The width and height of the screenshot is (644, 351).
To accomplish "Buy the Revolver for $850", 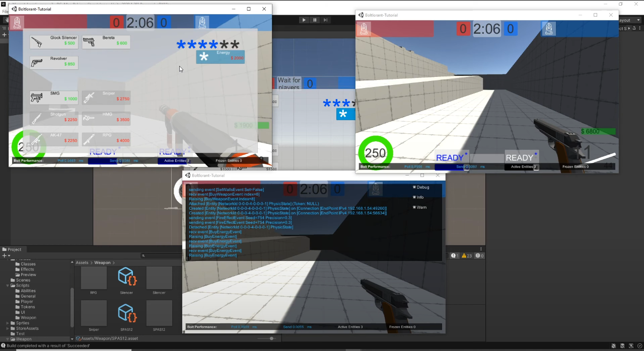I will [53, 63].
